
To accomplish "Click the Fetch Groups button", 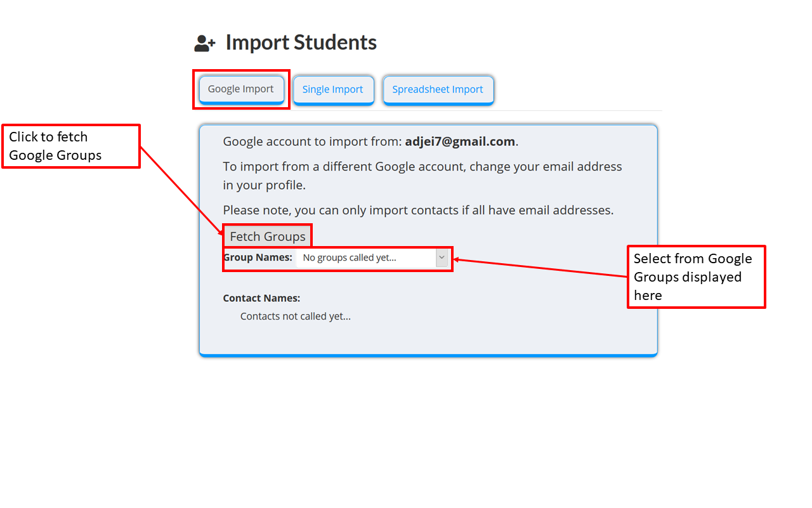I will point(267,236).
